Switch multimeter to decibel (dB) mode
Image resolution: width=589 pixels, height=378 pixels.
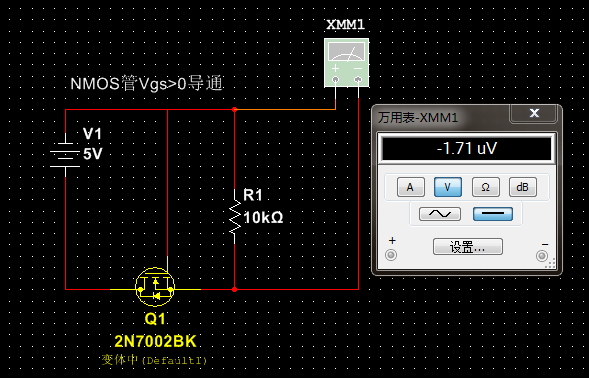point(523,187)
